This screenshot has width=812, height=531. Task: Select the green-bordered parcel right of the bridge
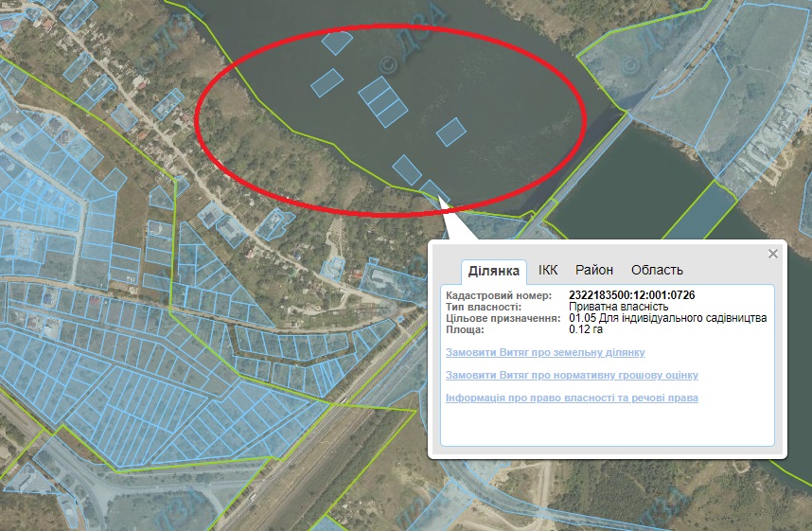coord(698,213)
